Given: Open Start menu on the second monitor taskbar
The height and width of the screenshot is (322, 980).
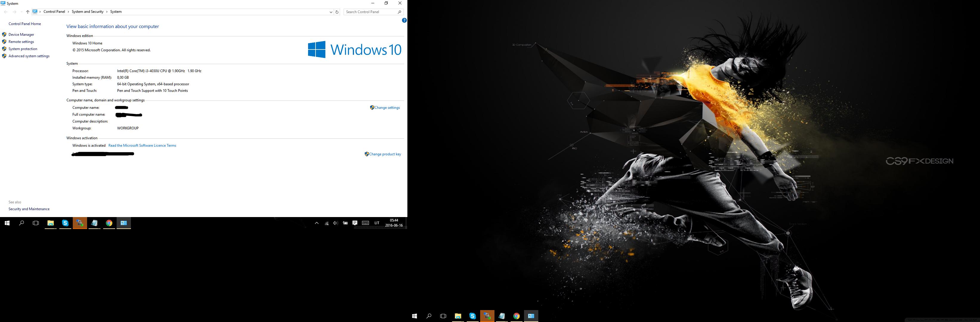Looking at the screenshot, I should click(414, 316).
